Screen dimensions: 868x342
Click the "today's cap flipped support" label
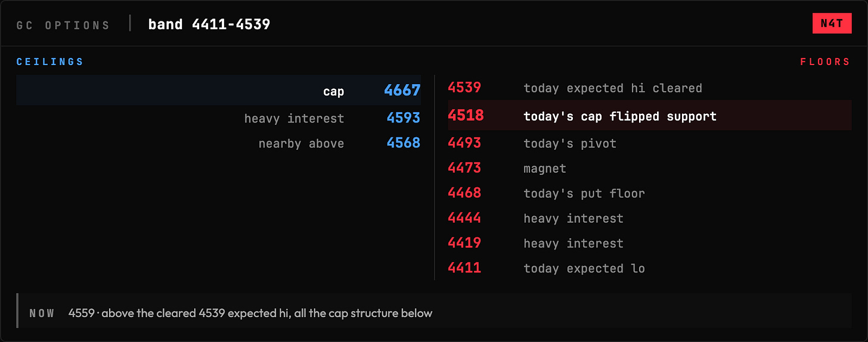tap(620, 116)
